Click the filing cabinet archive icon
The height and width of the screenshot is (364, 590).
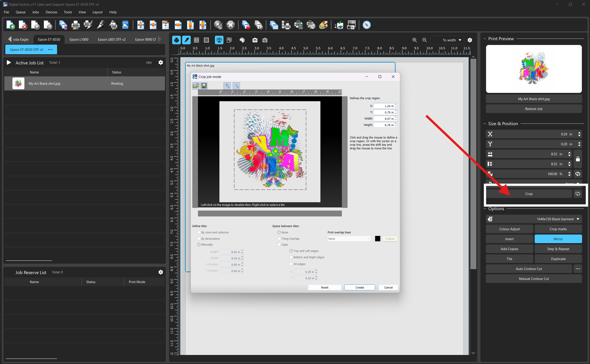(125, 25)
